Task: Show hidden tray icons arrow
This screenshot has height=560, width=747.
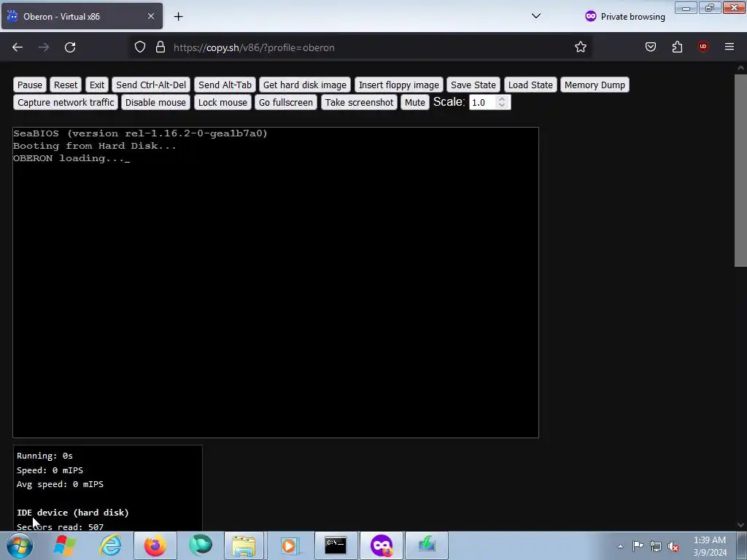Action: coord(620,546)
